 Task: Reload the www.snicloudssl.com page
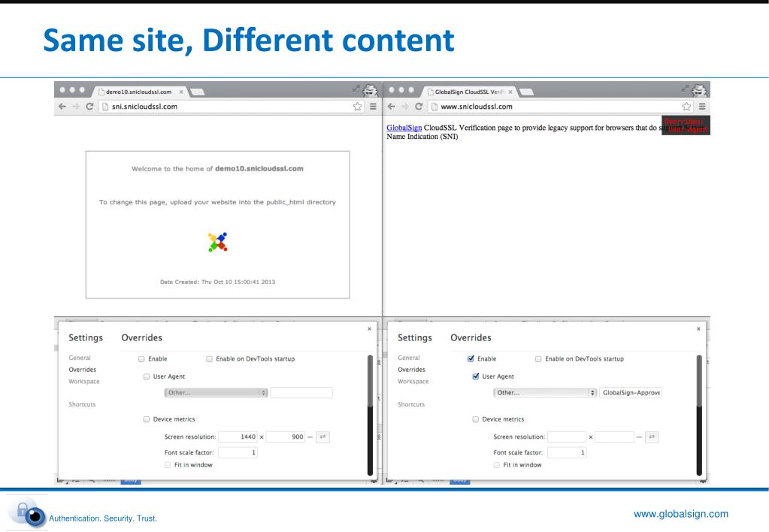[419, 107]
